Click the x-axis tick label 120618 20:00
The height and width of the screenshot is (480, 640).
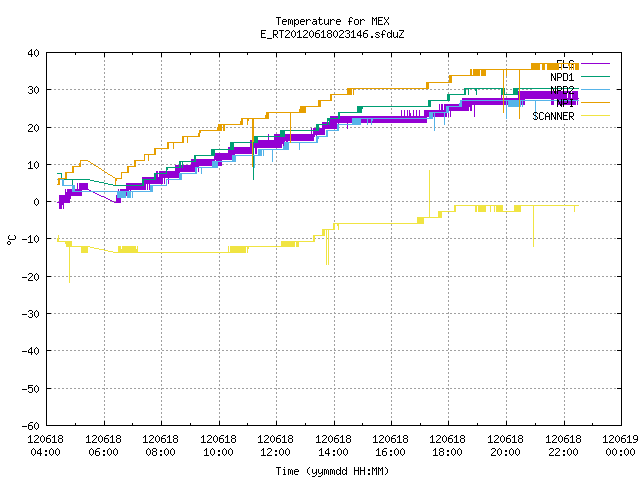point(506,446)
